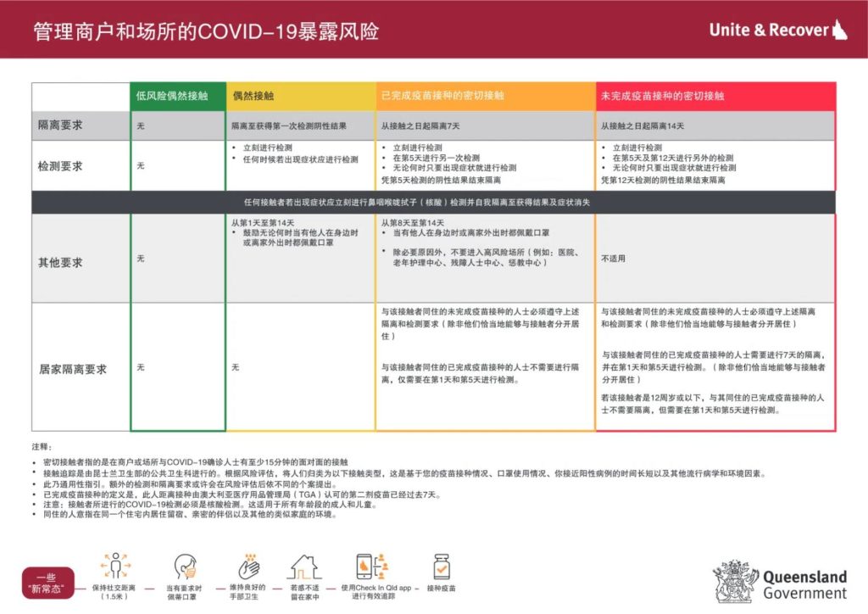Click '无' in the 检测要求 low-risk cell

pyautogui.click(x=141, y=166)
